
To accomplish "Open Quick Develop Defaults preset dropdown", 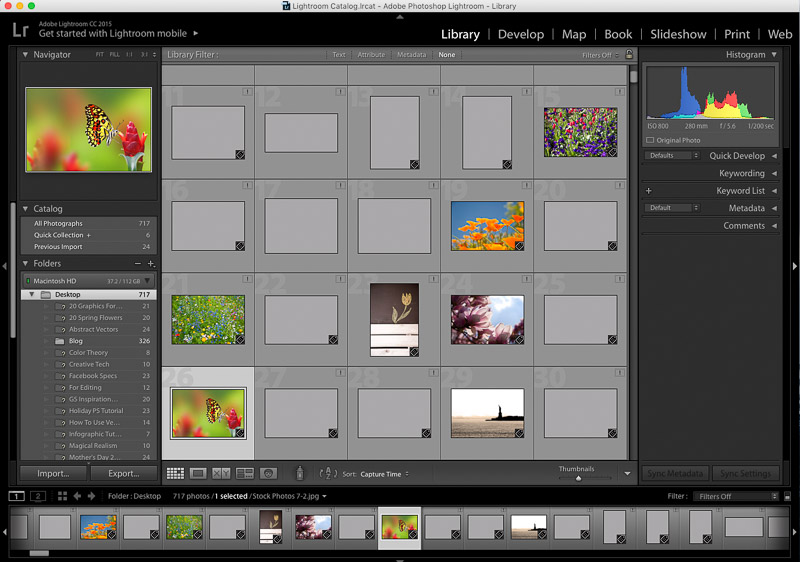I will point(671,156).
